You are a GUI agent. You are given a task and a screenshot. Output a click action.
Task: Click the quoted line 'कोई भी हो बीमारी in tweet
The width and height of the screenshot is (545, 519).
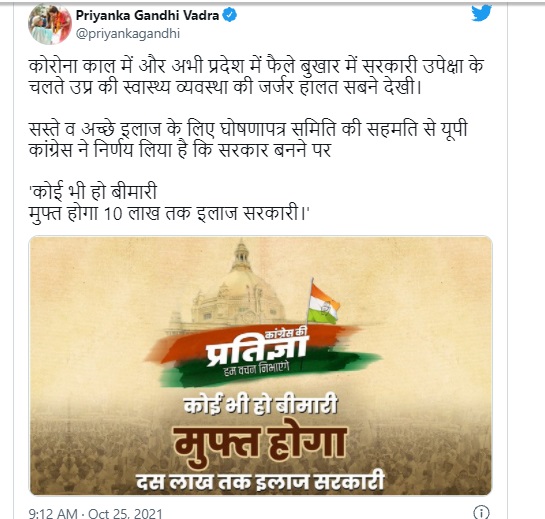tap(93, 192)
